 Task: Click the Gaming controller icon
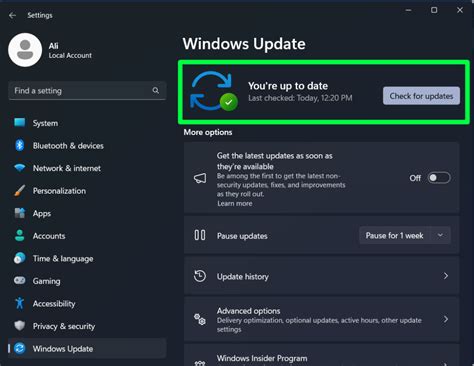click(20, 281)
